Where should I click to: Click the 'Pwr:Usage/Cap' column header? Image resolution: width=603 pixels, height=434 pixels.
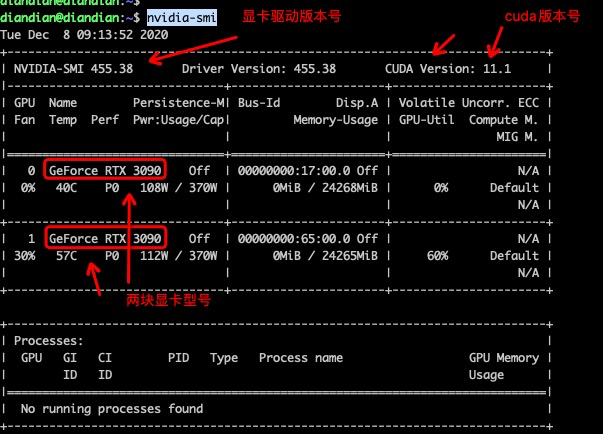[x=178, y=120]
